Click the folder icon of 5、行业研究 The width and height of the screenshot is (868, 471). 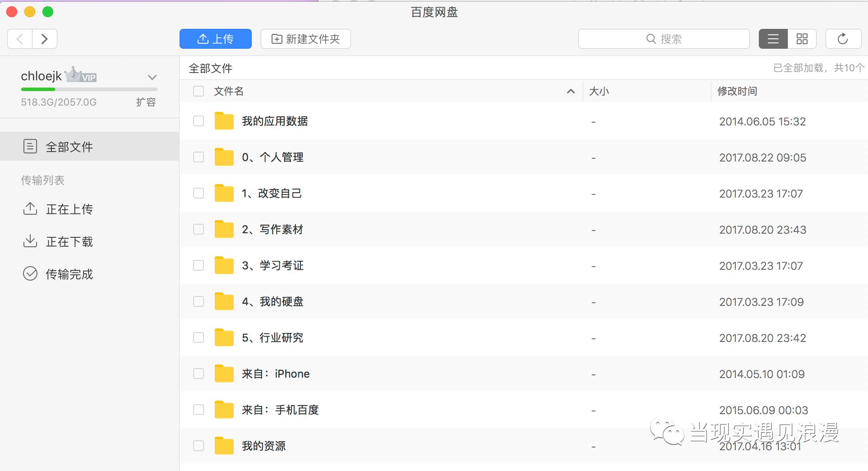coord(224,337)
